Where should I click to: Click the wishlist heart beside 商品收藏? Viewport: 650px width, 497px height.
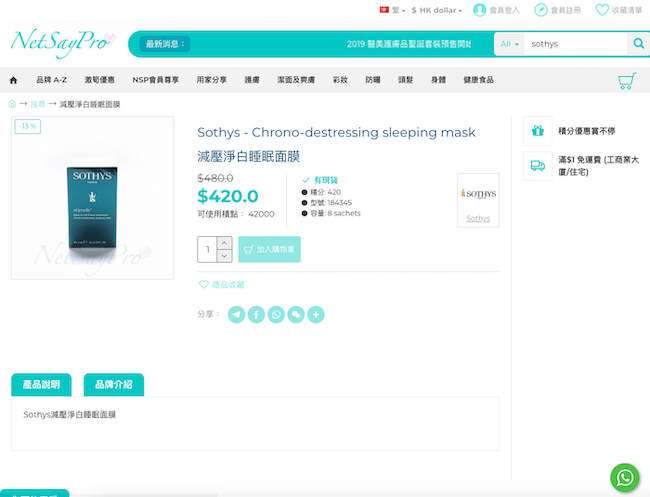point(204,285)
